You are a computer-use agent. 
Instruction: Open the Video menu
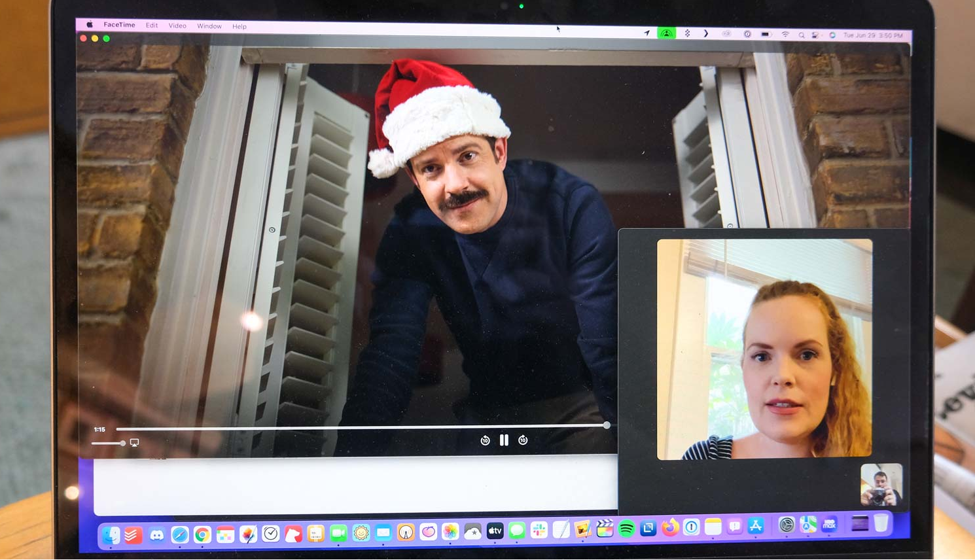(x=177, y=26)
